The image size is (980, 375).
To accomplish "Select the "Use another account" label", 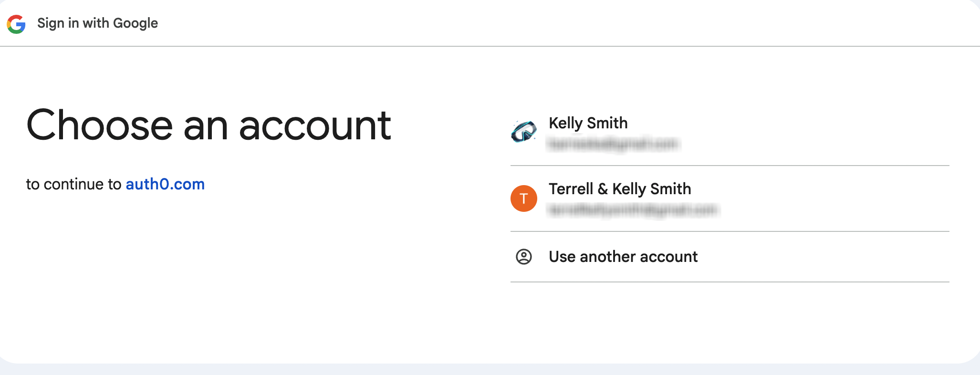I will [623, 257].
